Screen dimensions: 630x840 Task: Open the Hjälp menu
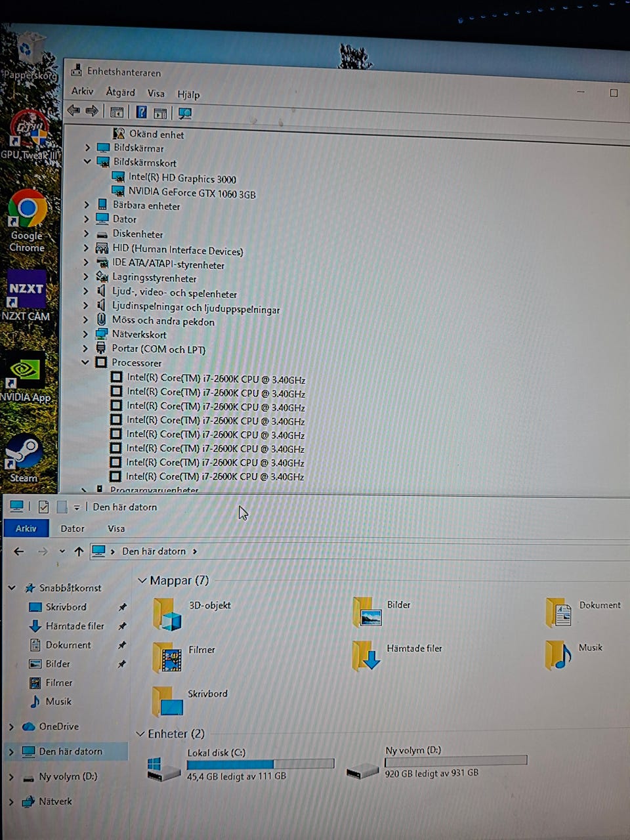(x=188, y=94)
